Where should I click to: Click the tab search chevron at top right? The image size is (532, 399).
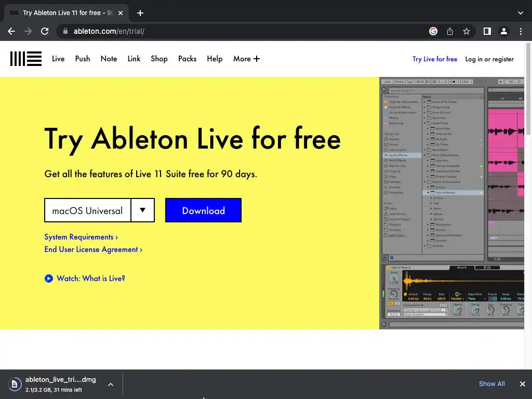coord(521,13)
